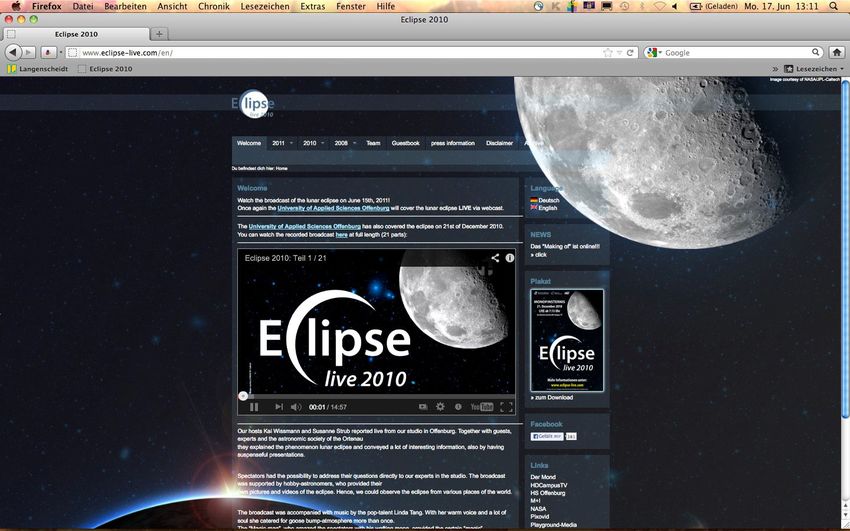
Task: Open the Firefox home page button
Action: [x=836, y=53]
